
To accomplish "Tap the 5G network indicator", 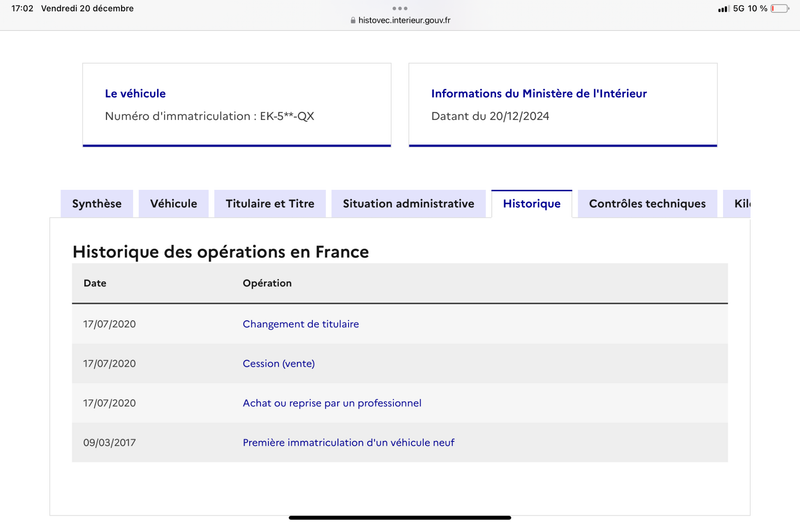I will coord(739,8).
